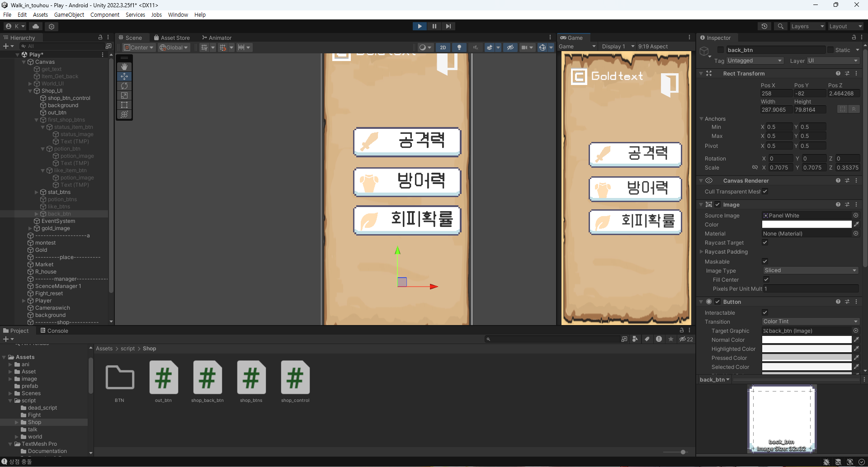Screen dimensions: 868x467
Task: Select the Transform tool in Scene
Action: click(124, 114)
